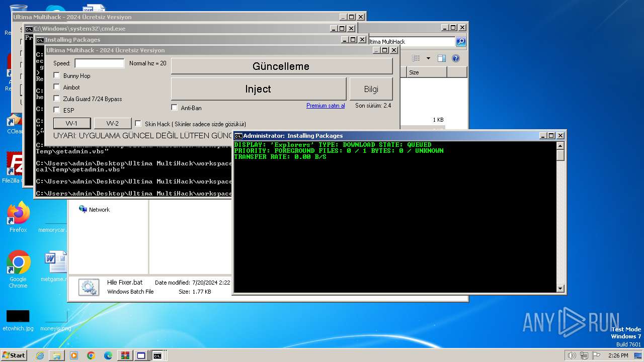Screen dimensions: 644x362
Task: Switch to the cmd taskbar item
Action: click(158, 355)
